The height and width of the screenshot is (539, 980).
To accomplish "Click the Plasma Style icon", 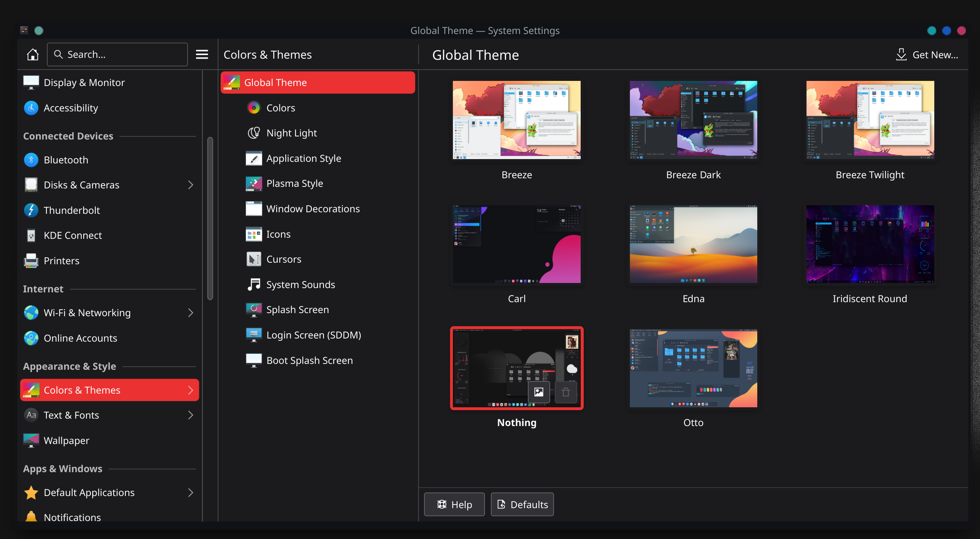I will [254, 183].
